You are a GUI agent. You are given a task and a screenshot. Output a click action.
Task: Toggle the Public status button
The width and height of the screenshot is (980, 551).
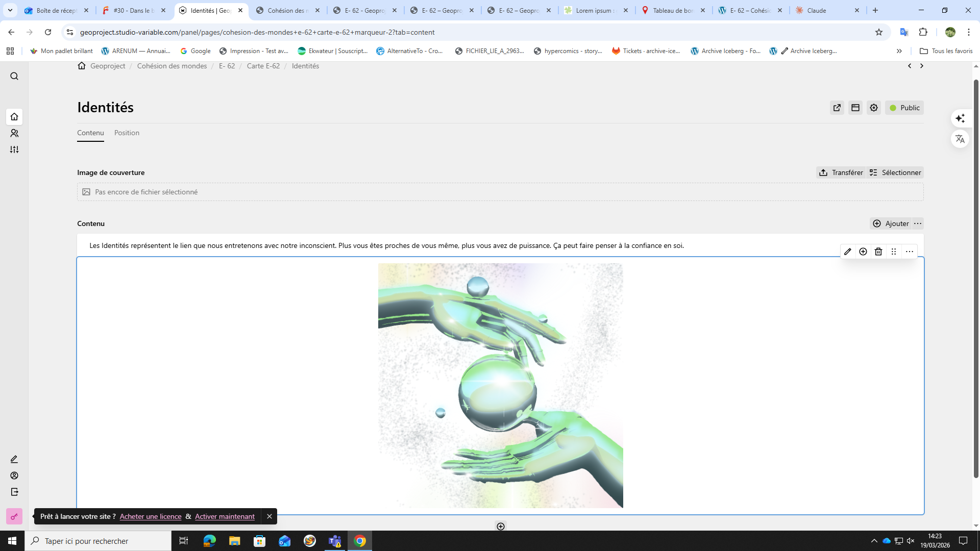(x=904, y=108)
